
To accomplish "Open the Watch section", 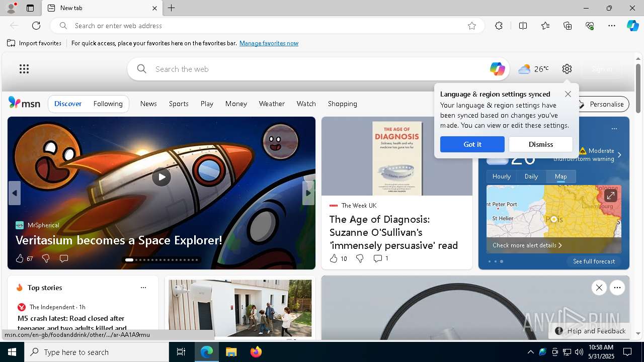I will pyautogui.click(x=306, y=104).
